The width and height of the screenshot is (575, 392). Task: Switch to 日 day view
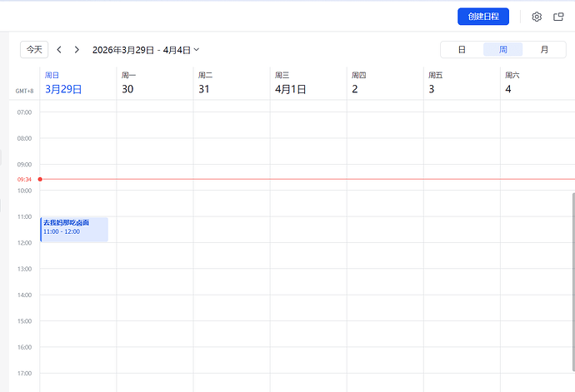462,50
